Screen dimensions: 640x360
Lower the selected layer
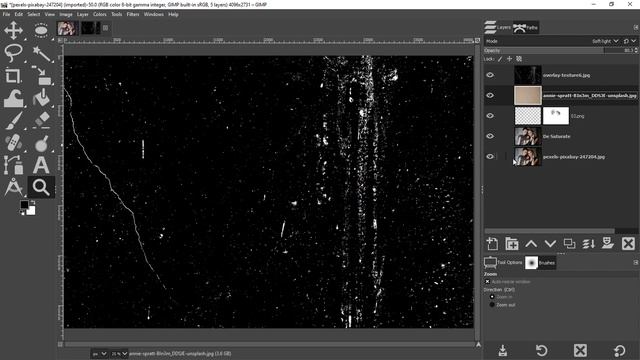coord(550,244)
